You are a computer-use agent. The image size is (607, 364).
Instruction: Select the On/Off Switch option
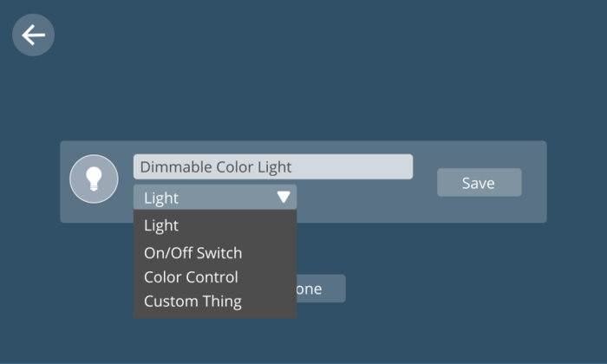pyautogui.click(x=193, y=253)
